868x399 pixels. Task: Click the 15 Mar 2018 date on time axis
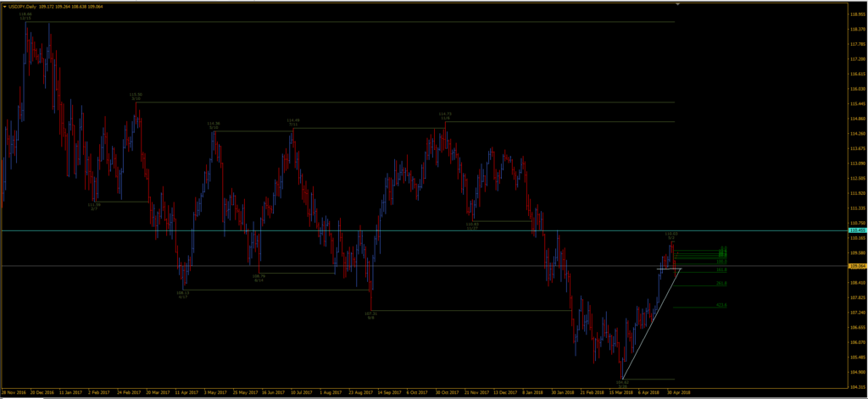[x=621, y=392]
